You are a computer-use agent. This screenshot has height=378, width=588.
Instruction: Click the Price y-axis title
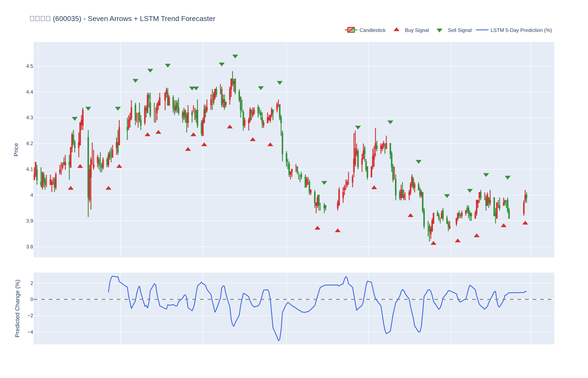16,150
